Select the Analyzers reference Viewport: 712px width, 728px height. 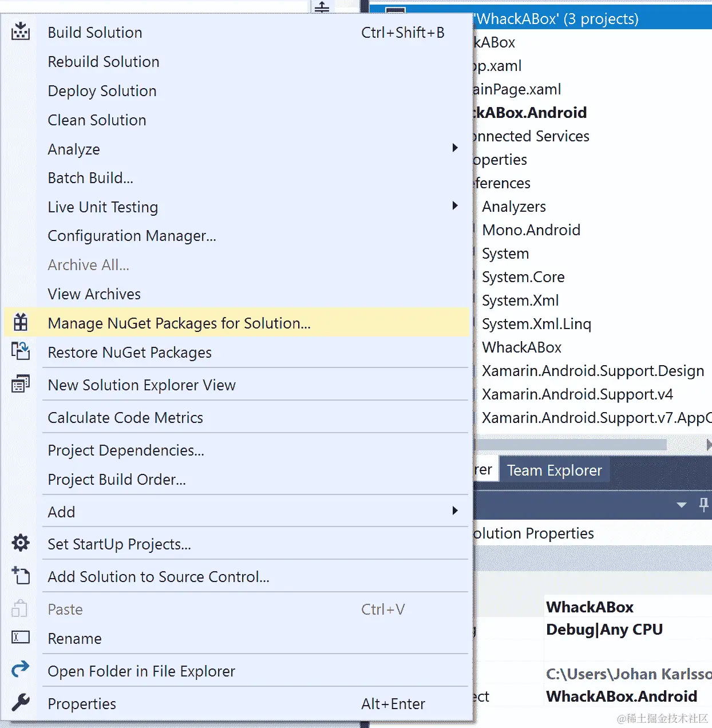pyautogui.click(x=514, y=207)
